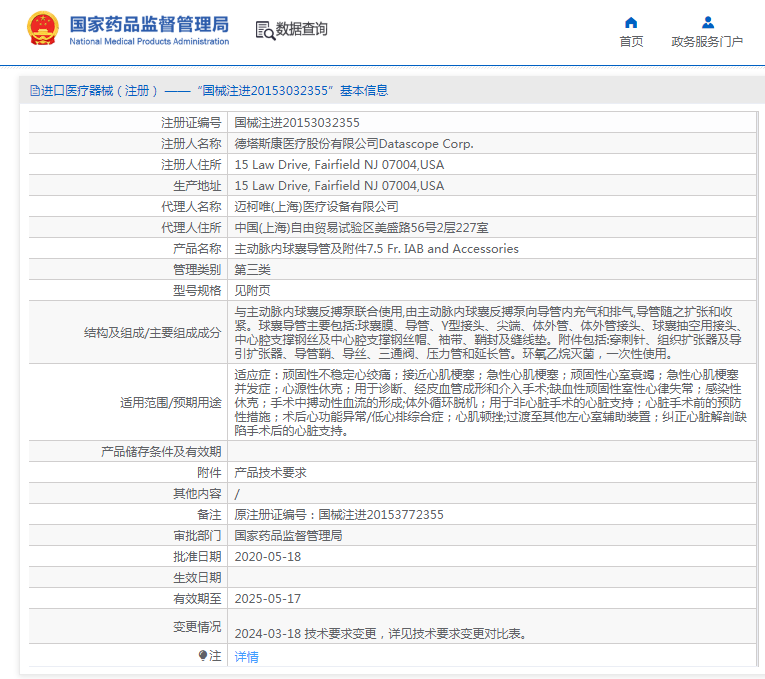Click 注册人住所 address value

(x=339, y=164)
